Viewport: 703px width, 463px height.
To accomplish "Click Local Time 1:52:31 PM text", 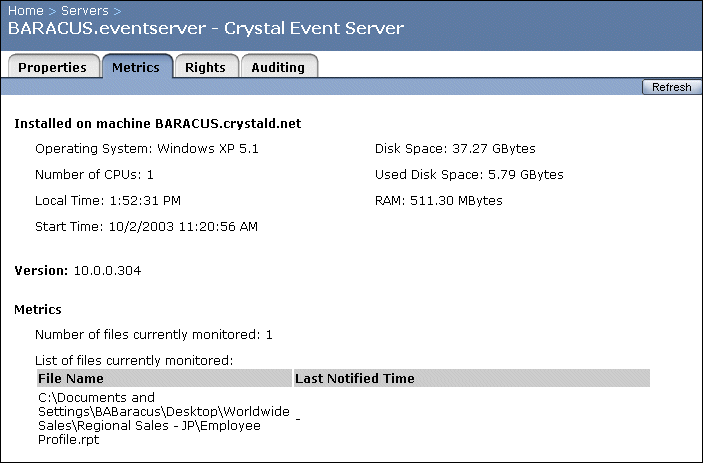I will point(108,200).
